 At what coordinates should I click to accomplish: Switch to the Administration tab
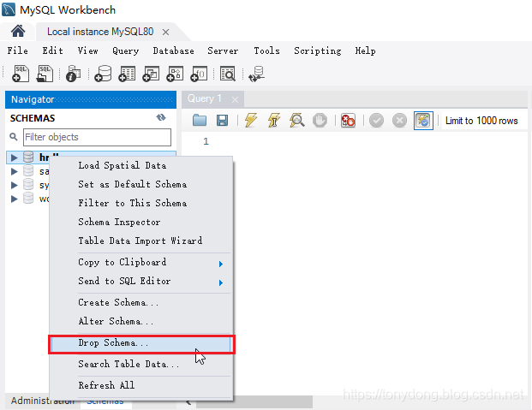43,401
